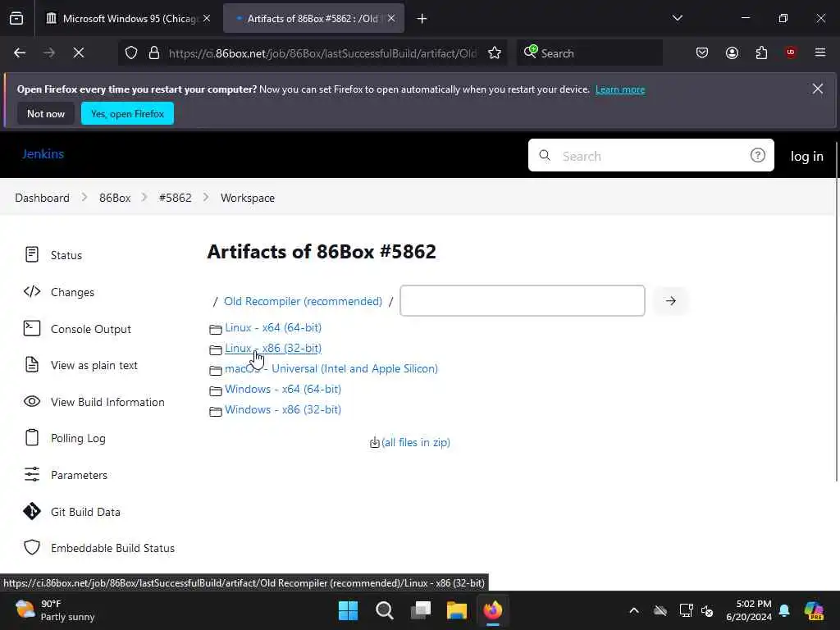Go to #5862 breadcrumb

176,198
